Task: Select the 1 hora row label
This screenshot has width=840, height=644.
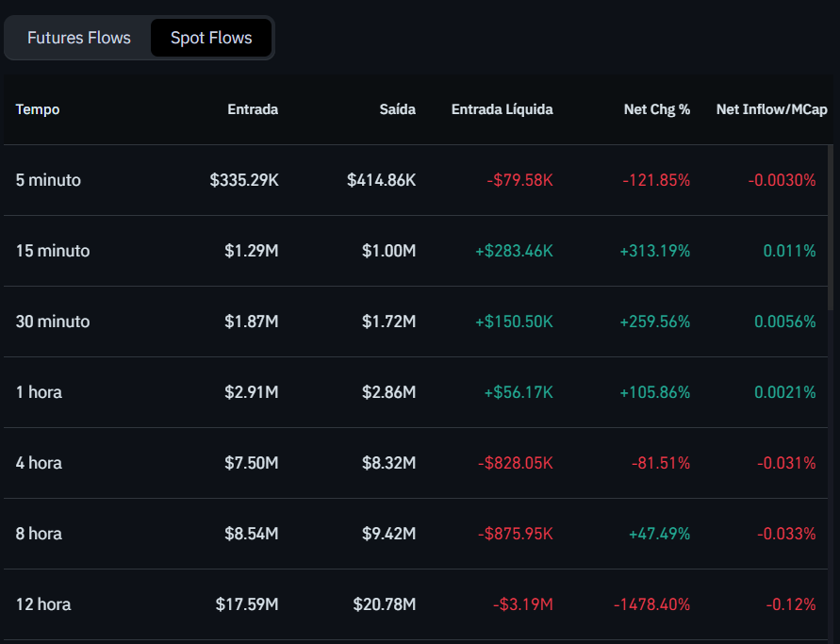Action: [x=39, y=392]
